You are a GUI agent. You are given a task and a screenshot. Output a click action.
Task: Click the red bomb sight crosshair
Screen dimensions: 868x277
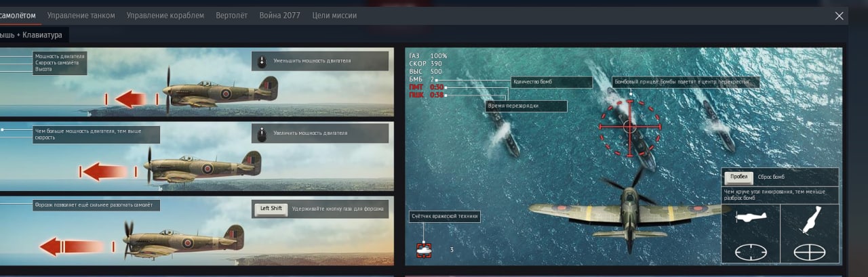click(629, 126)
